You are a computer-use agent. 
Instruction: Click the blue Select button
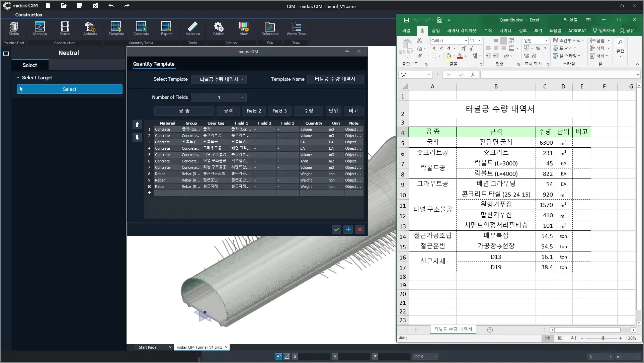[69, 89]
